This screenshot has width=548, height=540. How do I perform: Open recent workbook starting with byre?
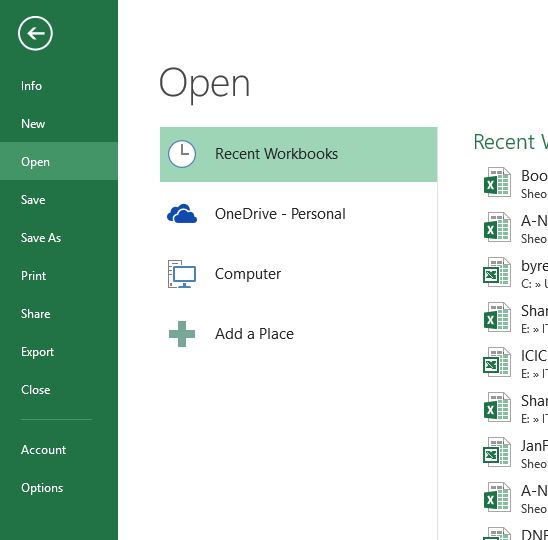point(514,274)
